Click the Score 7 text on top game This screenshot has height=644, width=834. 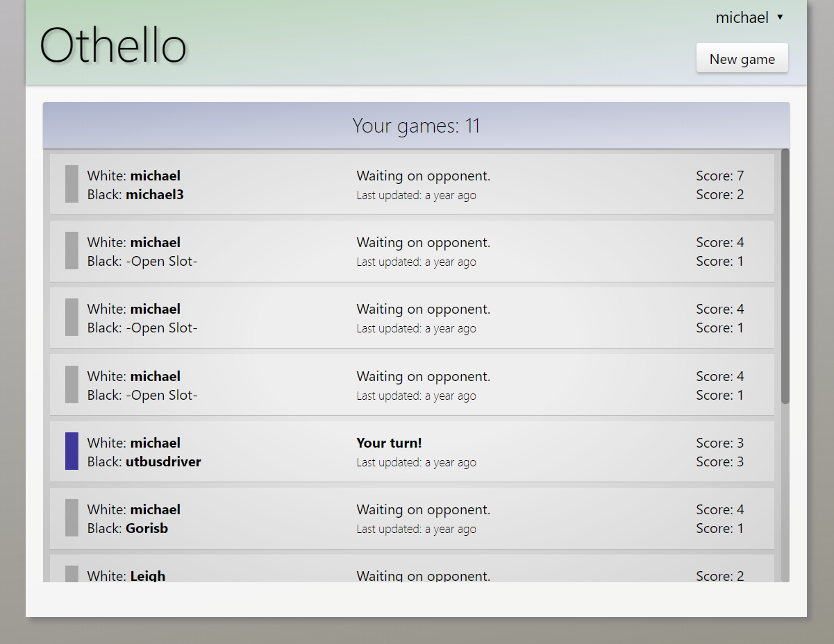(719, 176)
